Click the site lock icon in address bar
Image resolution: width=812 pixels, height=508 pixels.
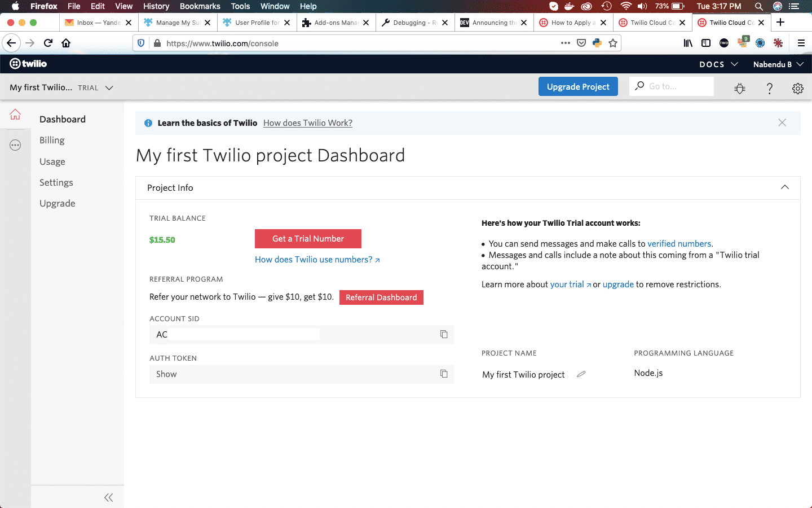tap(157, 43)
